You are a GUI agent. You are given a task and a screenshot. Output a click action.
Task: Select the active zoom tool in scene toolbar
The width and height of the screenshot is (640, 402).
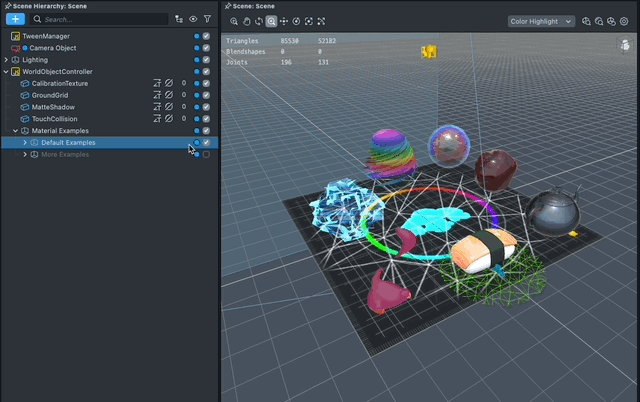pos(271,21)
